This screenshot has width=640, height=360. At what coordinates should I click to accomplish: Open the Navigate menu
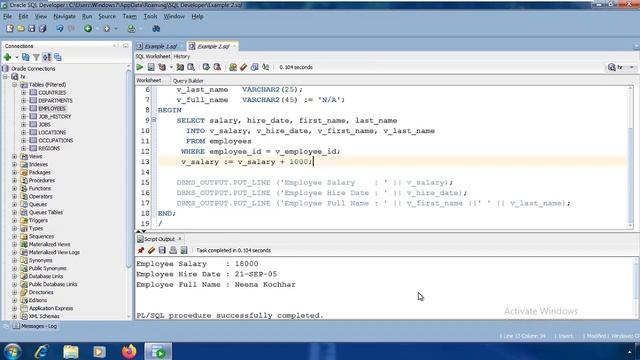[x=64, y=16]
